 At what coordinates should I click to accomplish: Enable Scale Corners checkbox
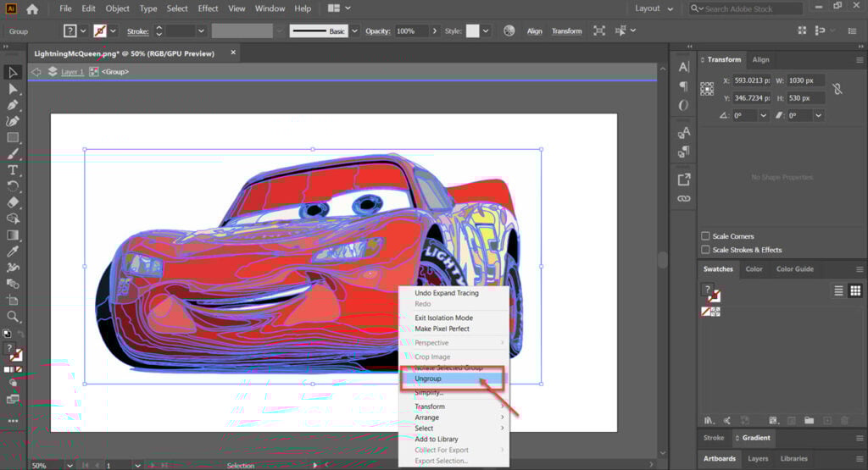click(x=705, y=236)
